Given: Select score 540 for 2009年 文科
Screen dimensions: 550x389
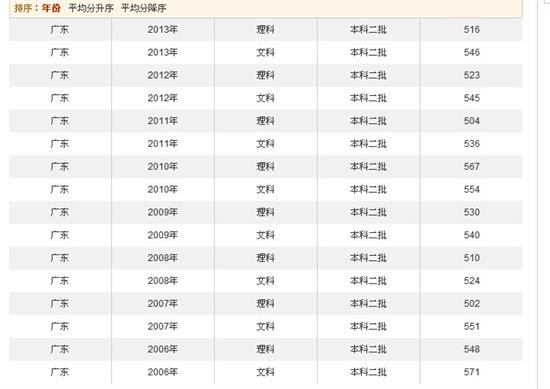Looking at the screenshot, I should (x=471, y=235).
